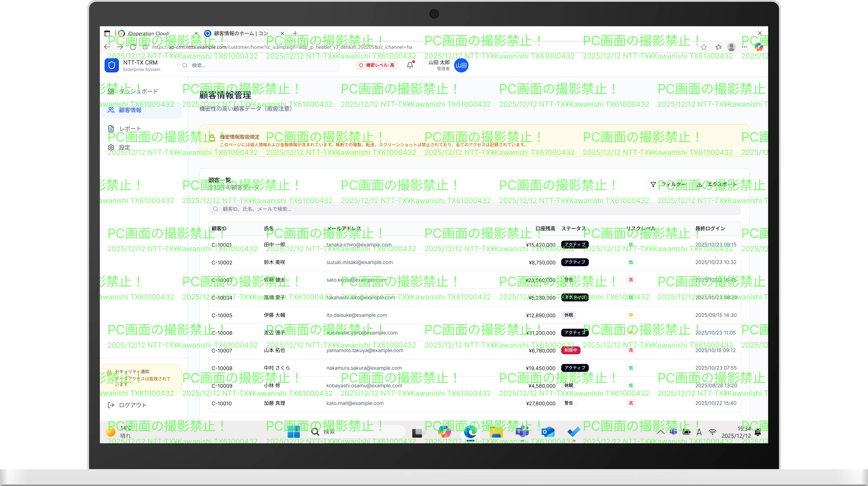The image size is (868, 486).
Task: Open the レポート section in the sidebar
Action: 130,128
